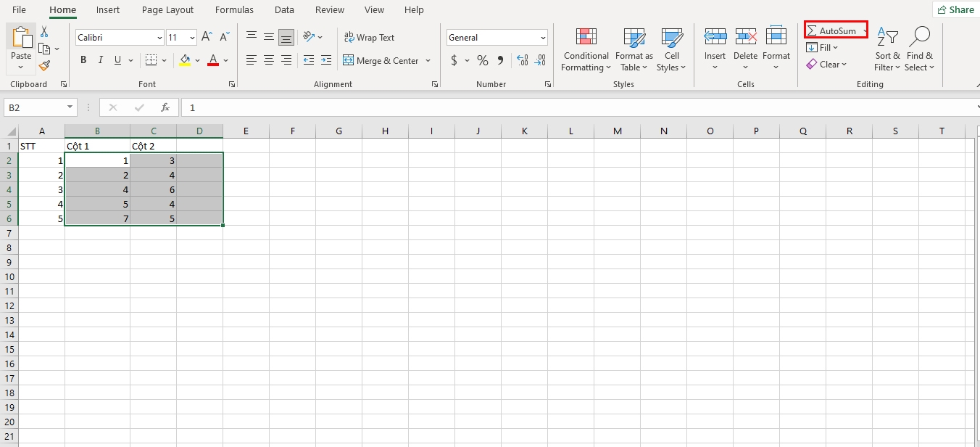Click the Share button
Image resolution: width=980 pixels, height=447 pixels.
(955, 9)
